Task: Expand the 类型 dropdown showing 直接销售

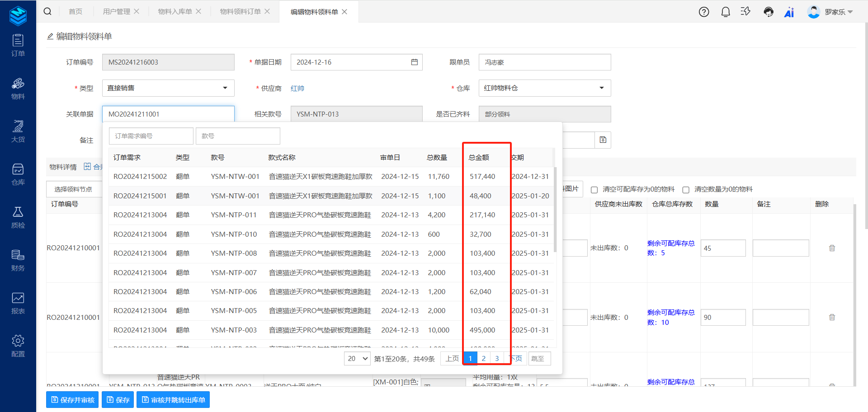Action: click(168, 88)
